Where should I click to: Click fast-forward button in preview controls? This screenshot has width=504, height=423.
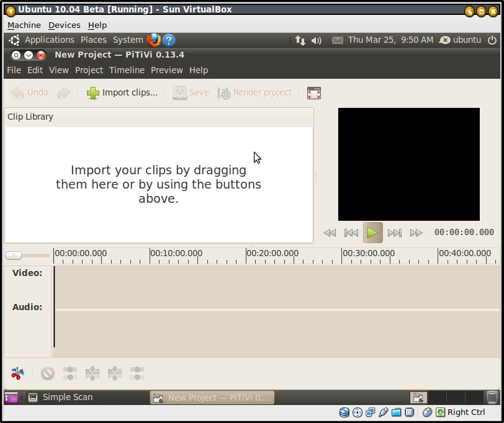tap(416, 233)
